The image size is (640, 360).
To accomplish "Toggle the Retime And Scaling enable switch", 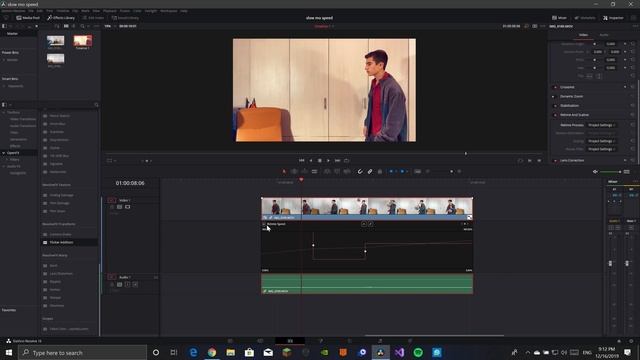I will [555, 115].
